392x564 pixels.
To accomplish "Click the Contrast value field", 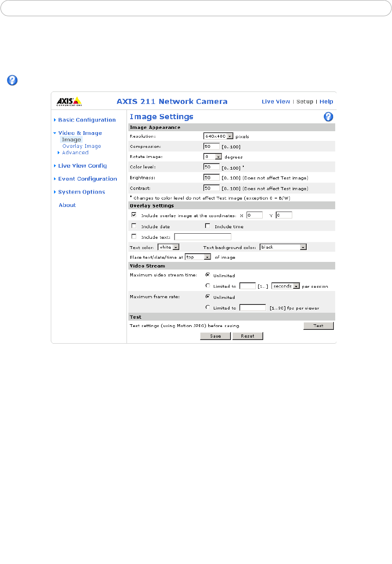I will tap(211, 188).
